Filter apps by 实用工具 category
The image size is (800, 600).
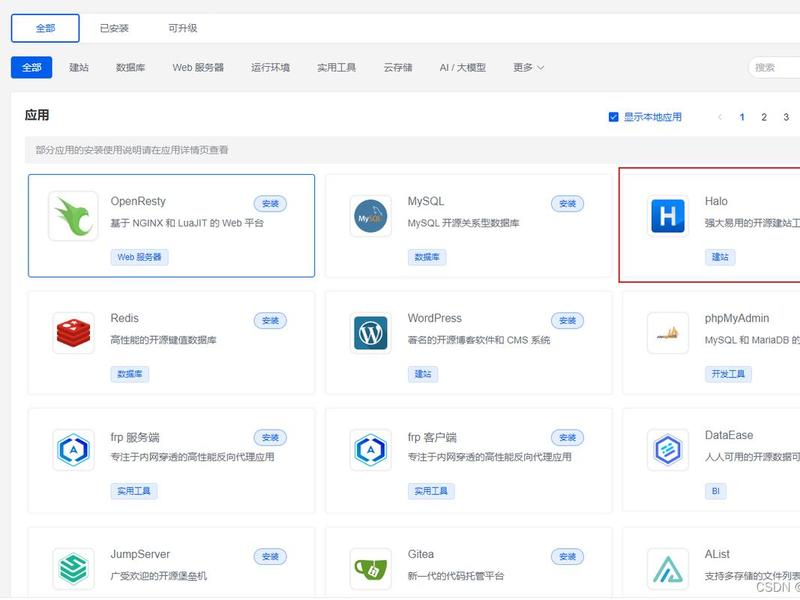coord(337,67)
